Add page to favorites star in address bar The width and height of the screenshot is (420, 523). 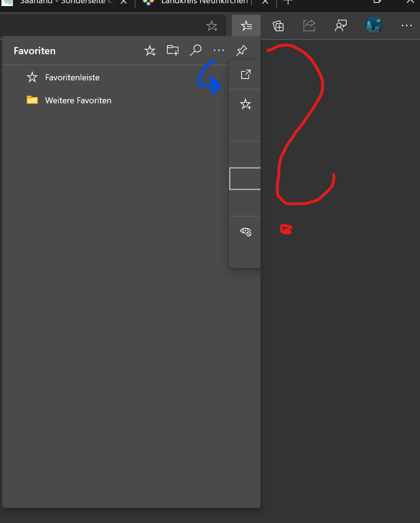coord(212,26)
